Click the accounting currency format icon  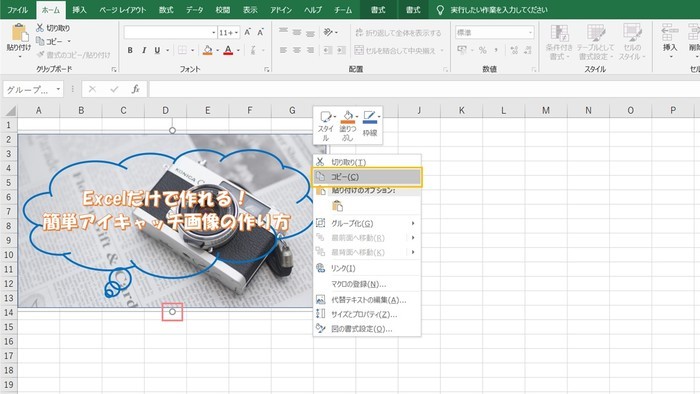tap(462, 50)
